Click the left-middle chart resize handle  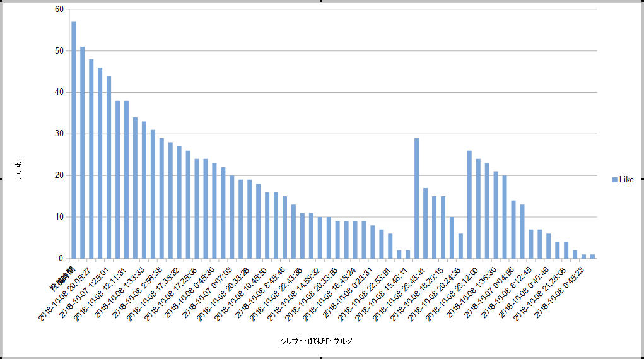pyautogui.click(x=1, y=179)
